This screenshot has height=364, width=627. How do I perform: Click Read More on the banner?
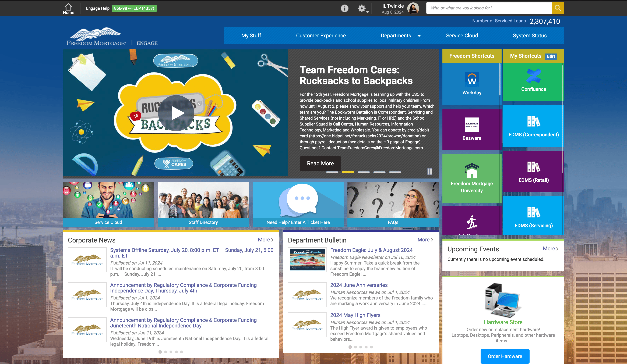tap(320, 163)
